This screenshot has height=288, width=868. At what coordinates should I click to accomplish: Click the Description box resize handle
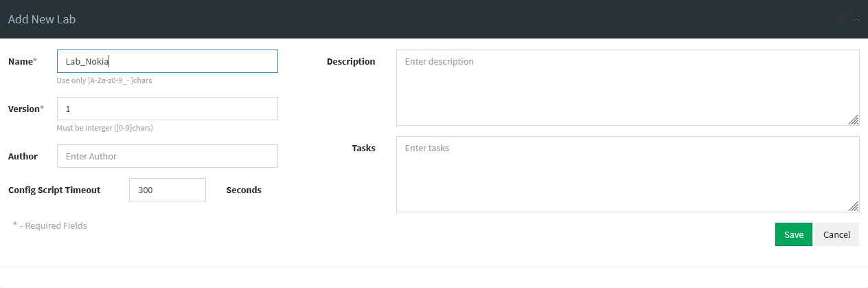click(x=853, y=120)
